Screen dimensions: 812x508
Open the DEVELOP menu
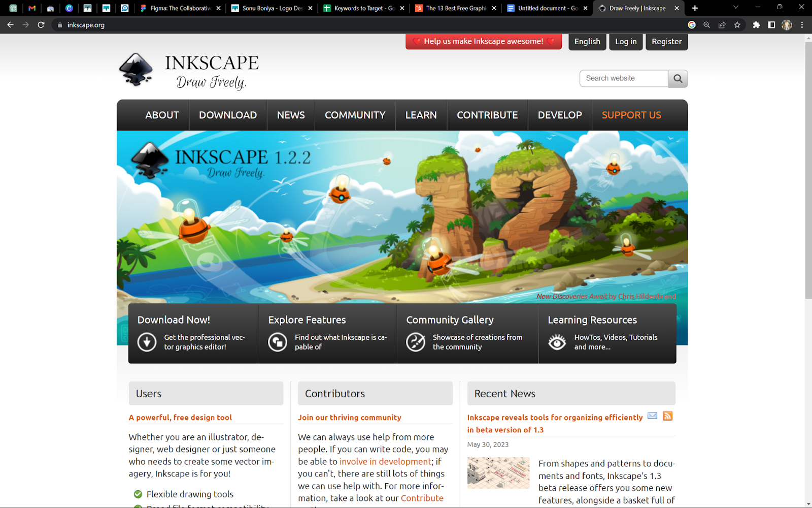click(560, 115)
